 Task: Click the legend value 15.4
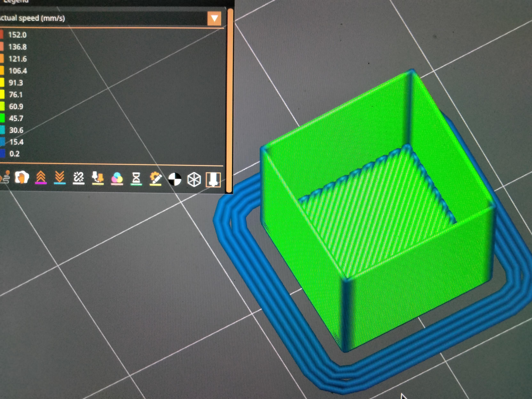[16, 142]
